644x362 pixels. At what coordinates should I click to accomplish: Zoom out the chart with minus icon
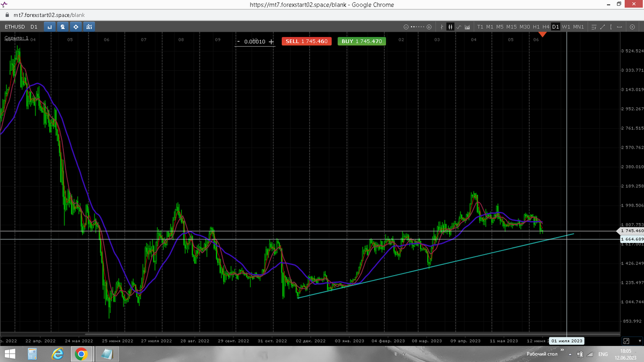tap(406, 27)
